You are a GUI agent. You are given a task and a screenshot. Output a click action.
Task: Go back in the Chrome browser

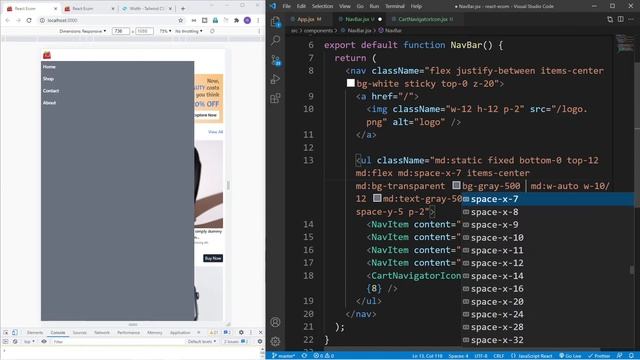tap(8, 20)
